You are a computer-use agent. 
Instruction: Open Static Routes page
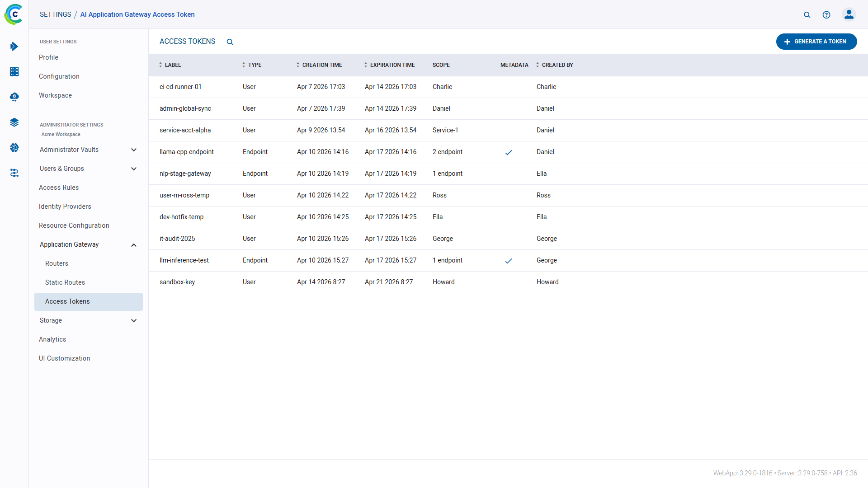click(x=65, y=282)
